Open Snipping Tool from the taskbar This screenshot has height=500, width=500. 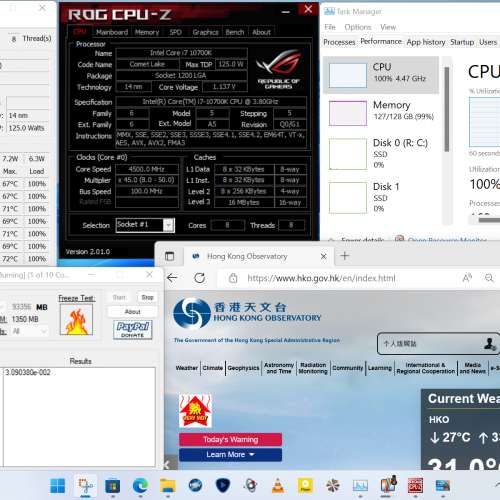(85, 486)
